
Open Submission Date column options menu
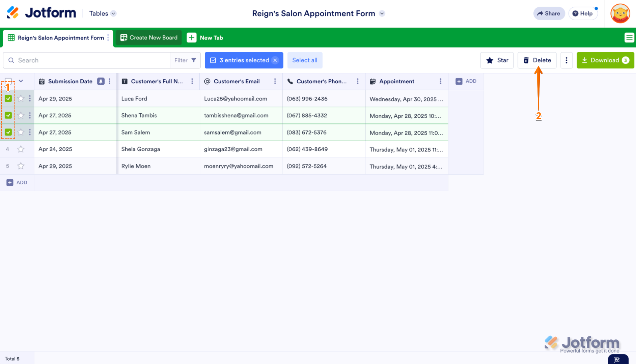click(x=110, y=81)
